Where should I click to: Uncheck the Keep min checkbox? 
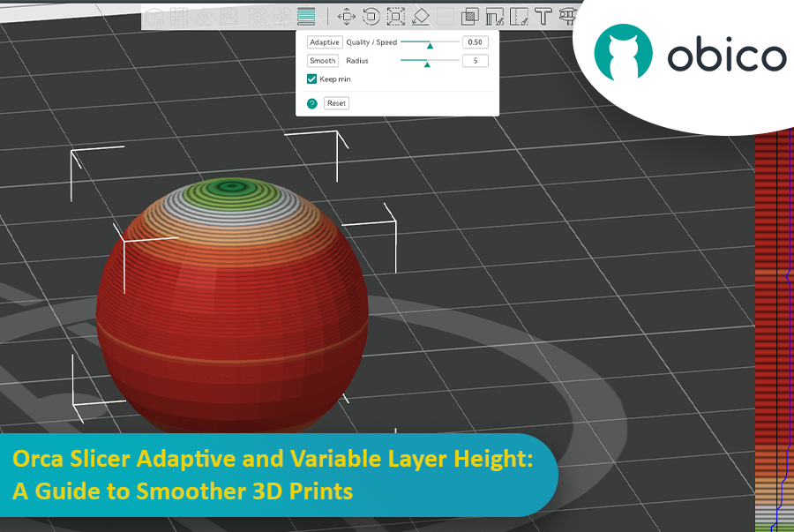(312, 79)
